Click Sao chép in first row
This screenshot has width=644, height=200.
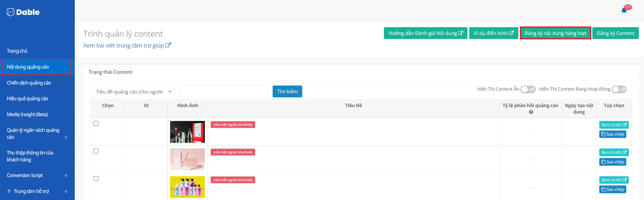click(x=613, y=134)
